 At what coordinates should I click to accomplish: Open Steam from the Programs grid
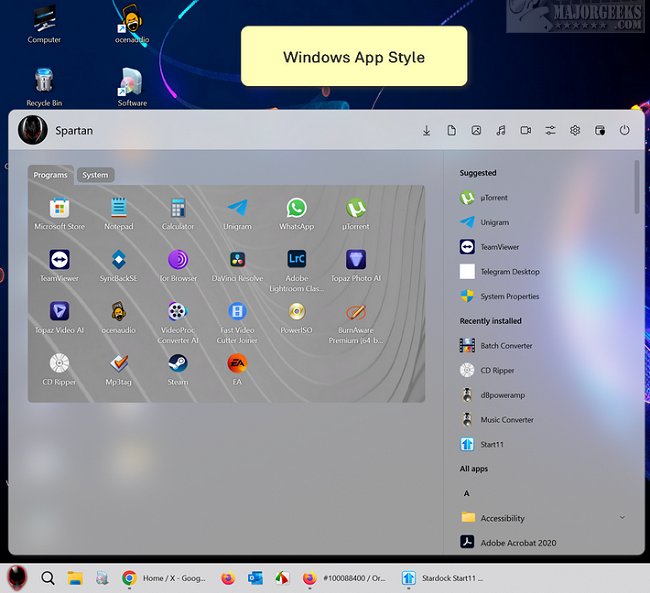pos(178,370)
